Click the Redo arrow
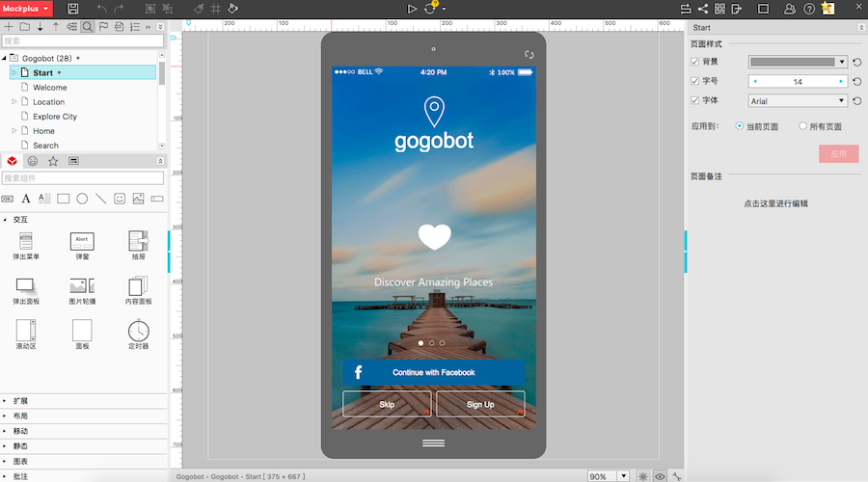868x482 pixels. tap(119, 9)
